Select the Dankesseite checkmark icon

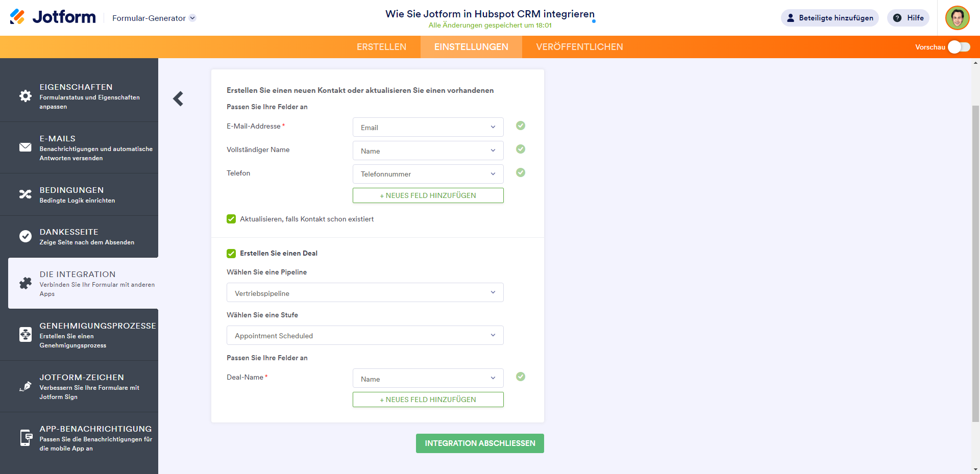25,236
